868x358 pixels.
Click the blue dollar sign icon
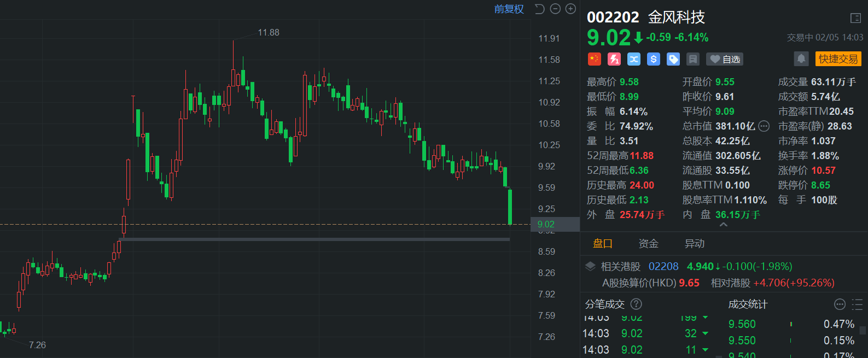(x=654, y=59)
